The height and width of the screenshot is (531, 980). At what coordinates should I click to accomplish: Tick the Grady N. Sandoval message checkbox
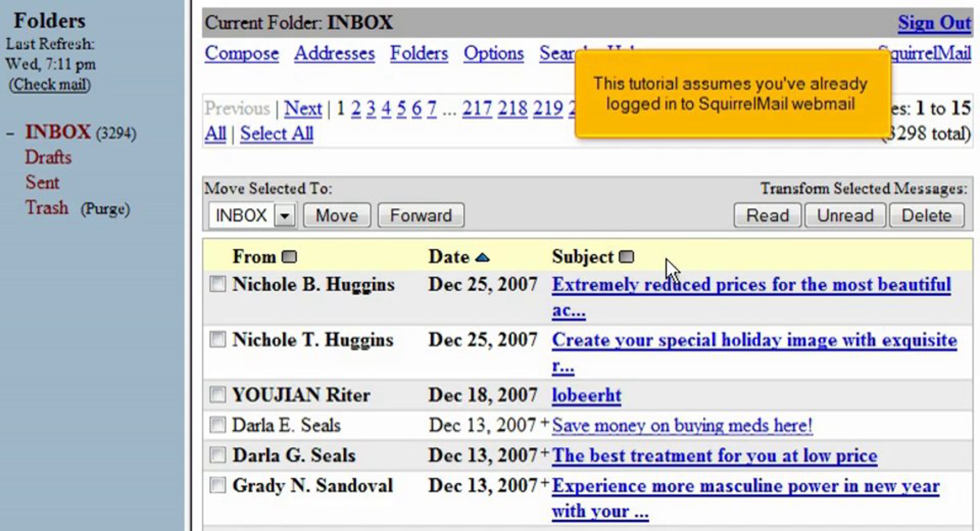(x=217, y=485)
